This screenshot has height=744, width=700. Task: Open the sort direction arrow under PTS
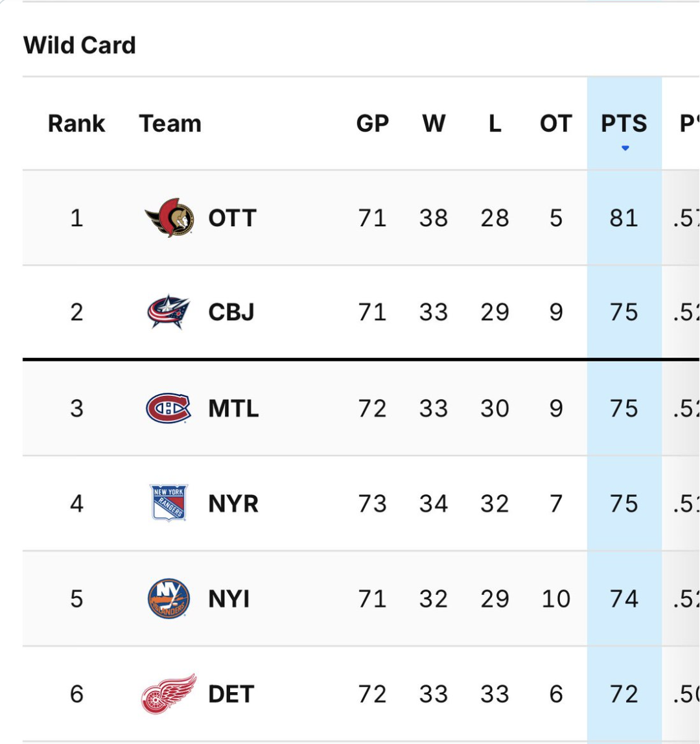pyautogui.click(x=624, y=148)
